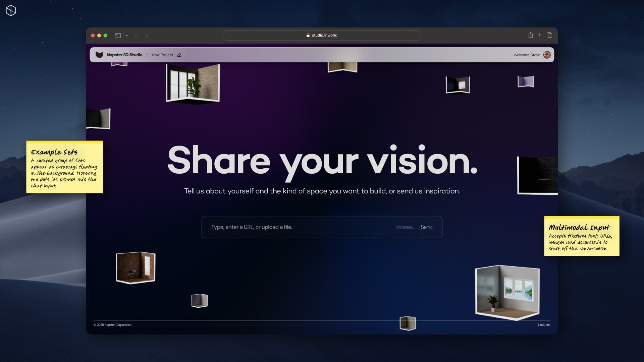Viewport: 644px width, 362px height.
Task: Click the Browse... option in the input bar
Action: coord(405,227)
